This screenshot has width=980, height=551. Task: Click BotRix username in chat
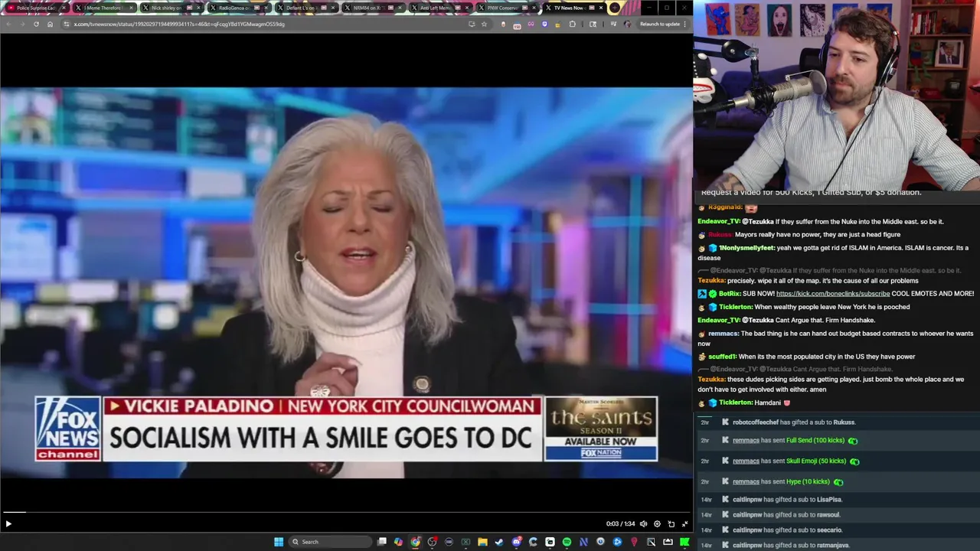point(730,294)
